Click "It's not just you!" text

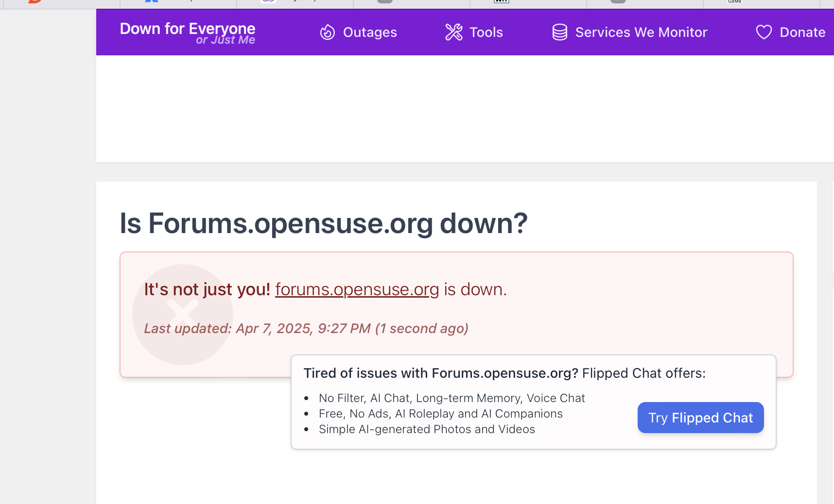pos(207,289)
